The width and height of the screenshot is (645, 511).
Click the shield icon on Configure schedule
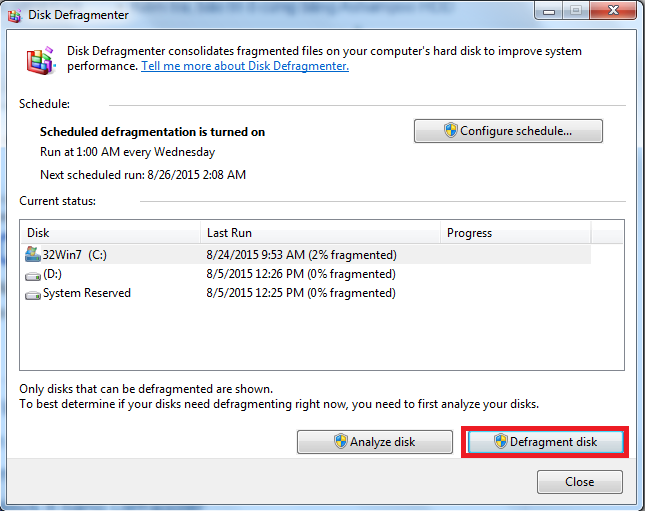click(450, 131)
